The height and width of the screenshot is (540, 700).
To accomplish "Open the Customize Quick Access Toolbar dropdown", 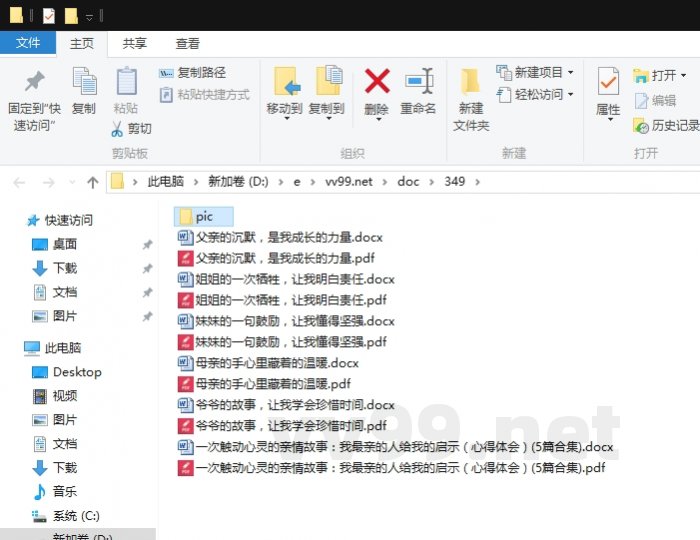I will (89, 17).
